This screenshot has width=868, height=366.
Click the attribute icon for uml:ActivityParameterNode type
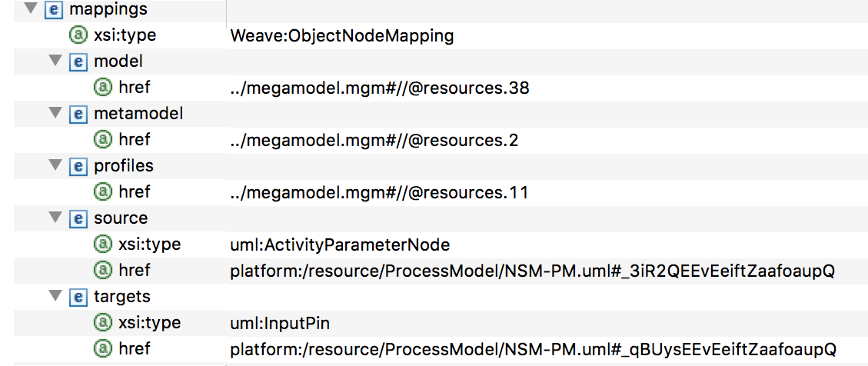click(x=101, y=245)
